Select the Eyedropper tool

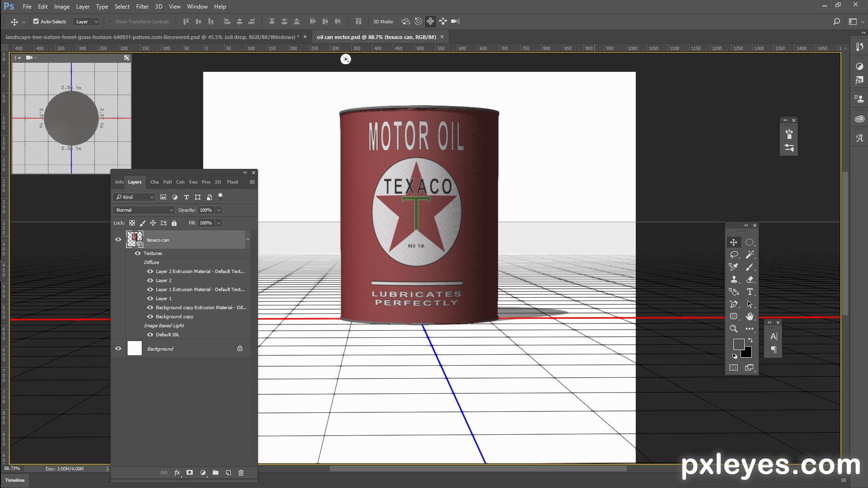click(733, 267)
